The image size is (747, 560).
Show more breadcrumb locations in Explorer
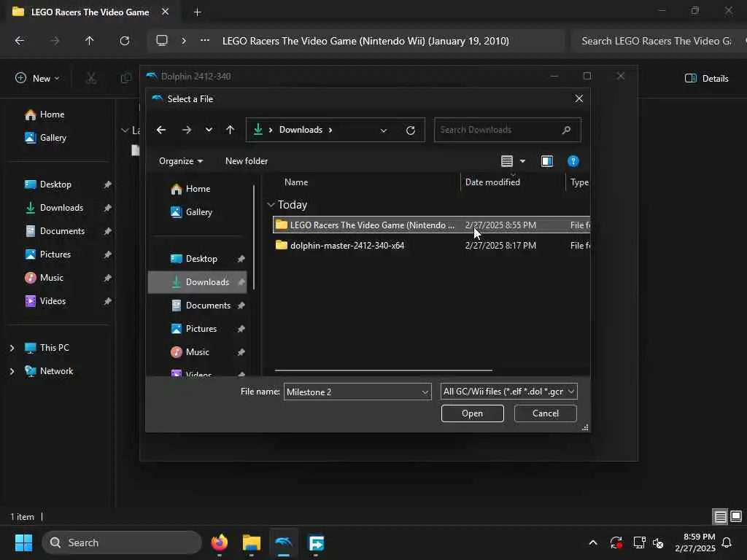coord(205,41)
